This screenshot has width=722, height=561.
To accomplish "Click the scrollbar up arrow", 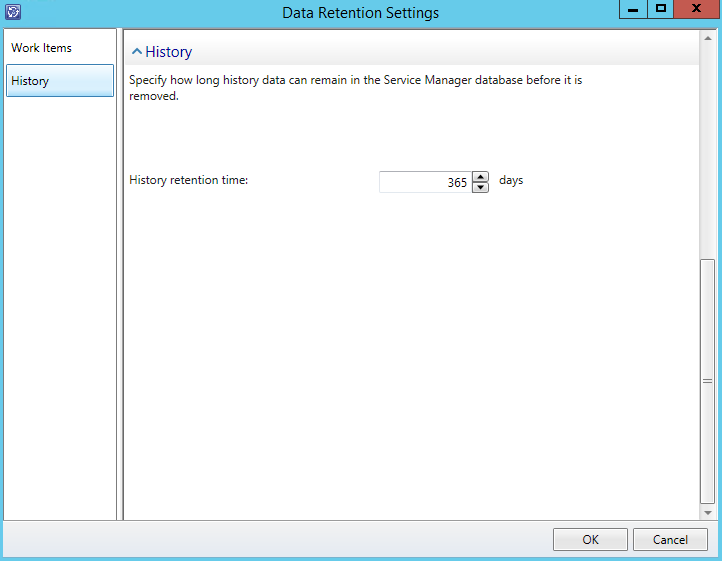I will (708, 38).
